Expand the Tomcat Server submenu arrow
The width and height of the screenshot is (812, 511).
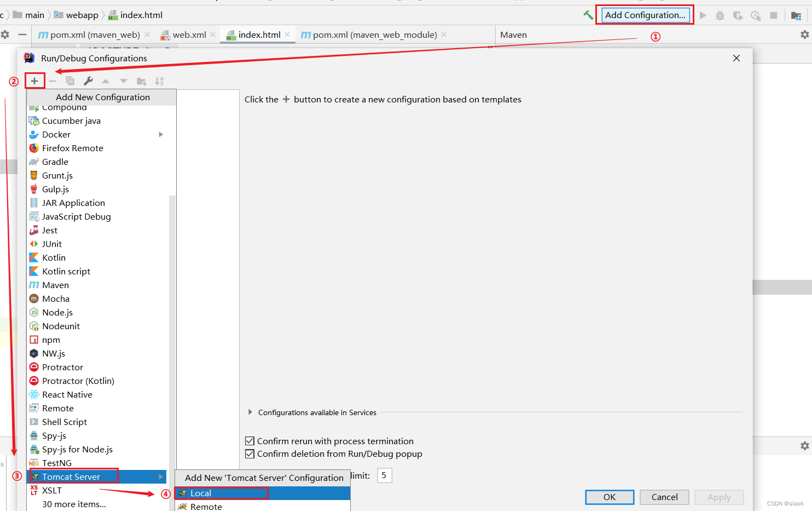coord(161,476)
